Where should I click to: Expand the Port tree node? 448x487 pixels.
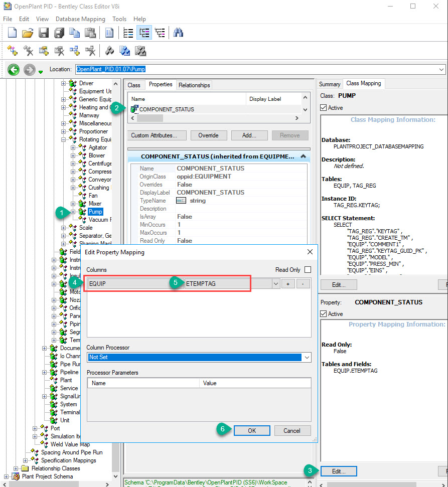click(35, 428)
